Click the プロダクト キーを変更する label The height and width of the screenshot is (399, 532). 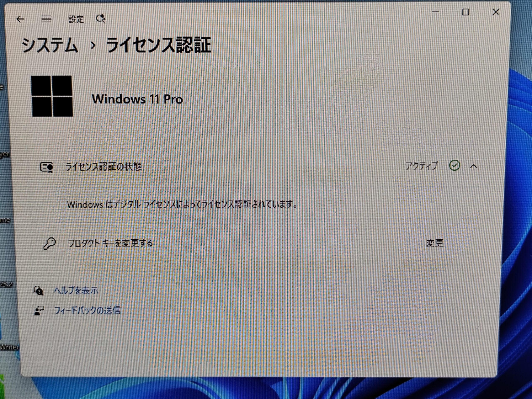(x=111, y=243)
